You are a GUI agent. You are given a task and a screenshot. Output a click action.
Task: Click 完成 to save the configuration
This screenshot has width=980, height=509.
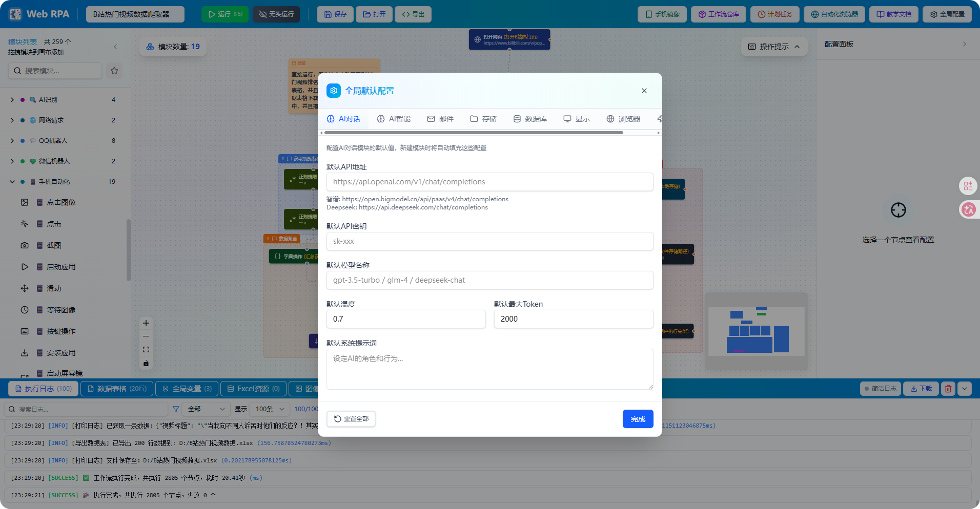point(638,418)
